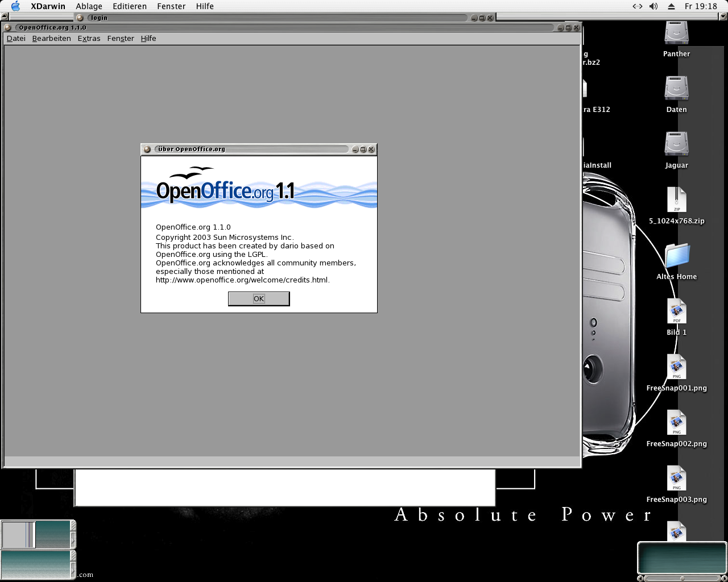Open the Hilfe menu in OpenOffice

coord(148,39)
